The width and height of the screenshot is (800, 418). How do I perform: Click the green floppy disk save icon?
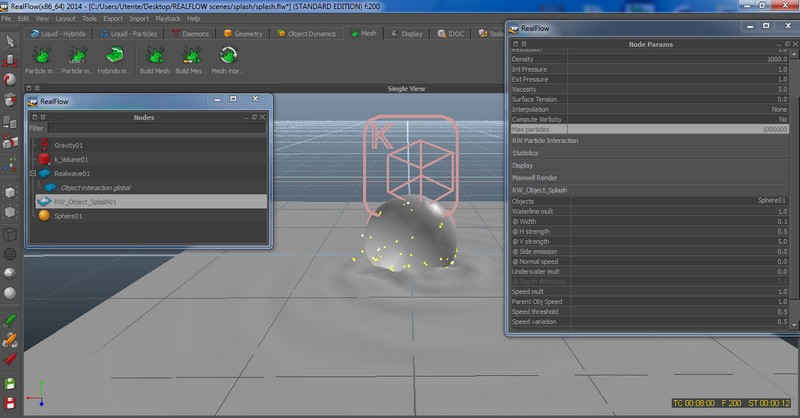[x=10, y=384]
